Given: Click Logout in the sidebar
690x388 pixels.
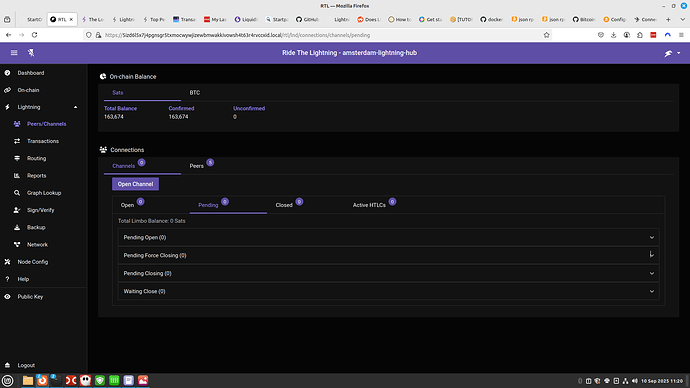Looking at the screenshot, I should [26, 366].
